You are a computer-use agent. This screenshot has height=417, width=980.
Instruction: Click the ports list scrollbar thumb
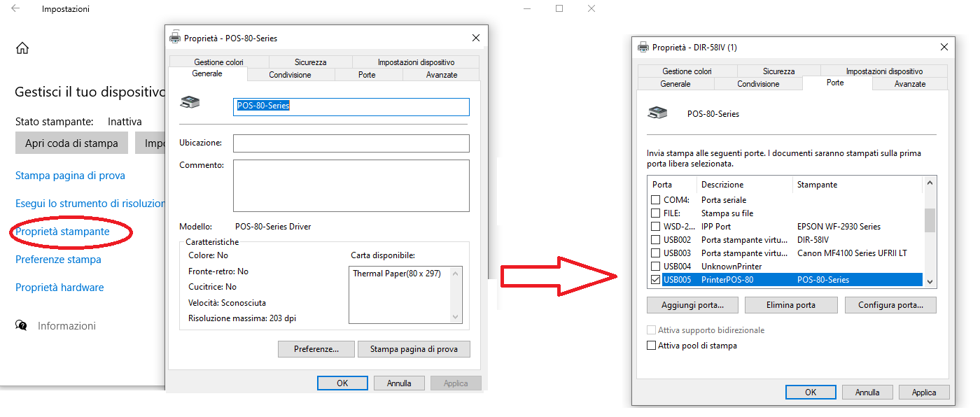(930, 220)
